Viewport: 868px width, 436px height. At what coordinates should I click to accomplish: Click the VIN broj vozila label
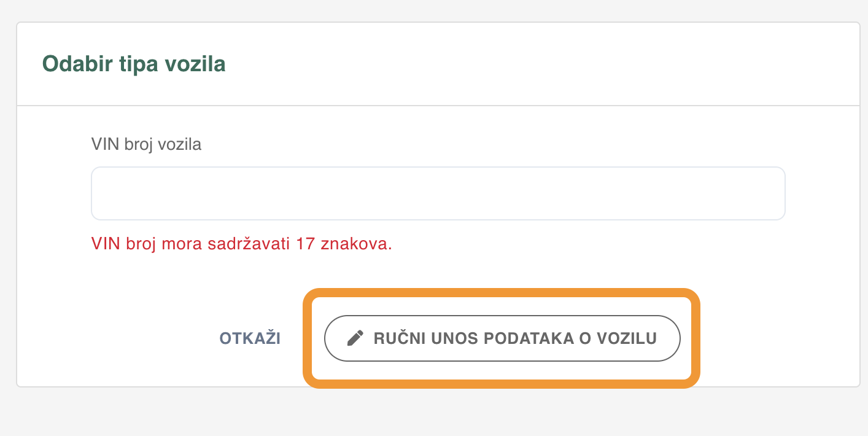pyautogui.click(x=146, y=144)
